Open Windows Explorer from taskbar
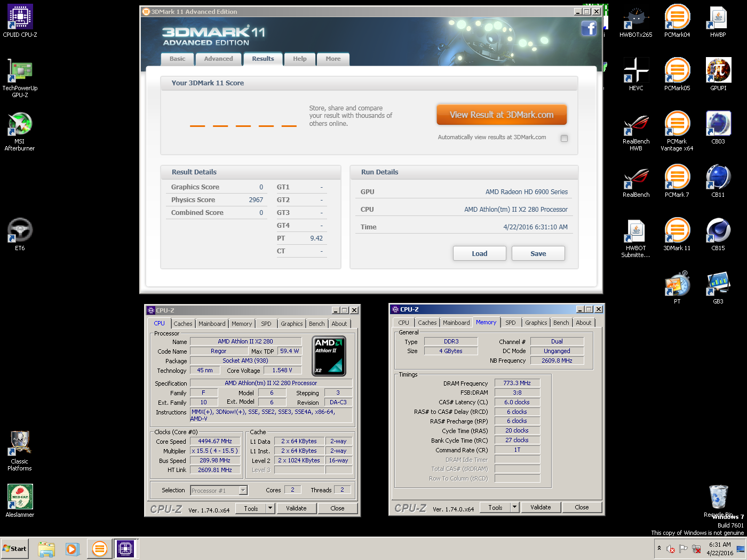This screenshot has width=747, height=560. click(46, 549)
